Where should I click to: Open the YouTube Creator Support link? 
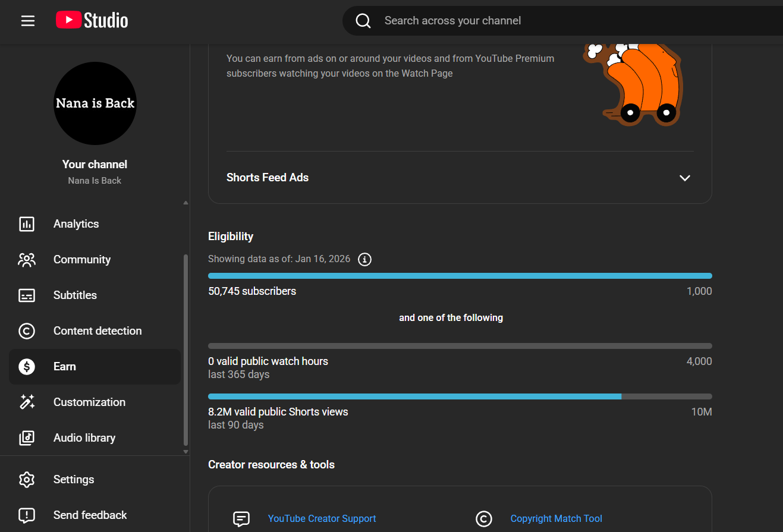[322, 519]
